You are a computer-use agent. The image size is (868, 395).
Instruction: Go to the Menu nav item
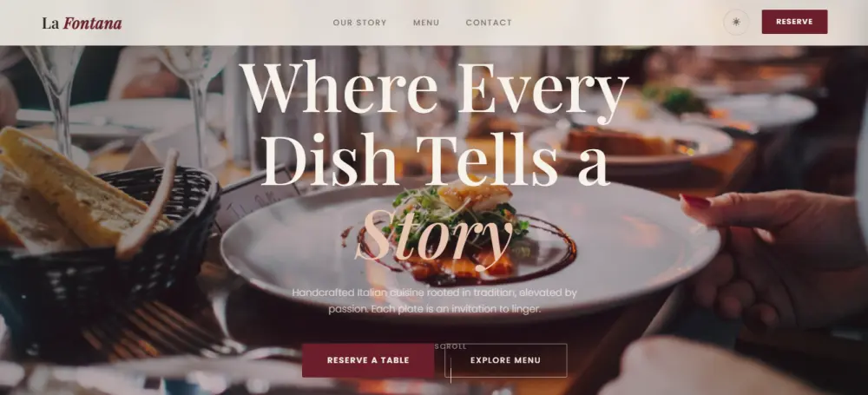click(426, 23)
